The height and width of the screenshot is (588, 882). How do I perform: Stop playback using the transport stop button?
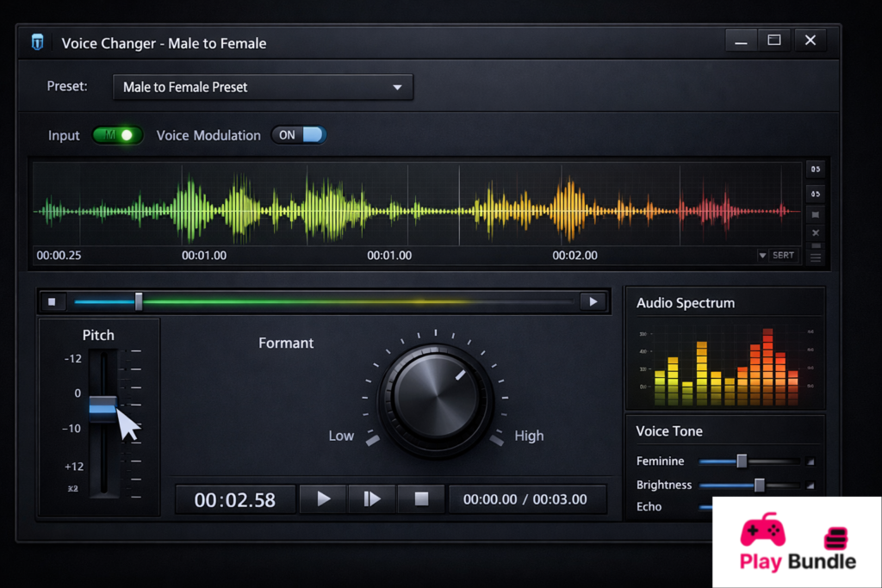[x=421, y=498]
